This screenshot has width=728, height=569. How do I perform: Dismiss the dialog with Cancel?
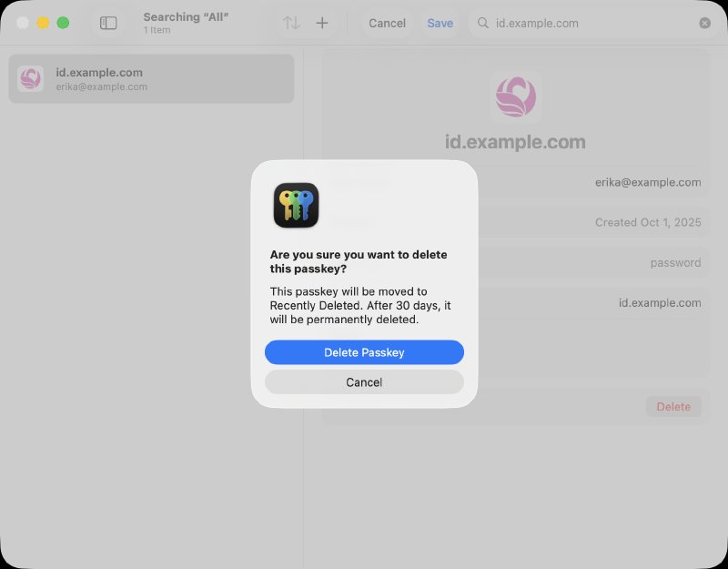click(x=364, y=381)
